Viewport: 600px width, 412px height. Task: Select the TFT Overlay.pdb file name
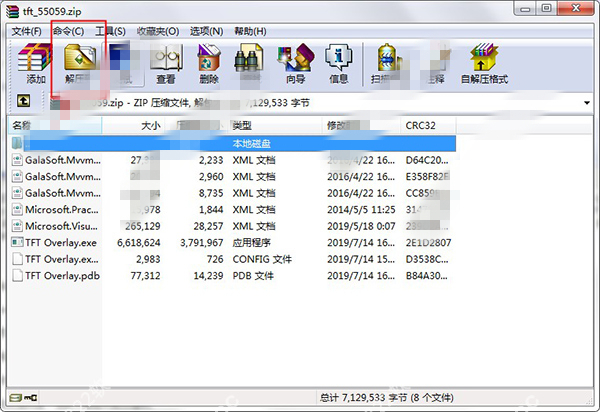click(62, 275)
